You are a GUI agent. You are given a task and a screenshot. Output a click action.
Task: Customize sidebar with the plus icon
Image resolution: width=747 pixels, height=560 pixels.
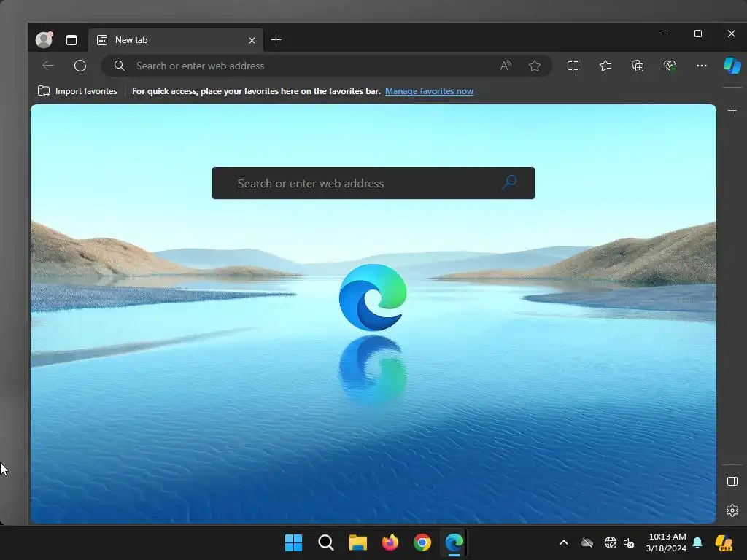click(732, 111)
